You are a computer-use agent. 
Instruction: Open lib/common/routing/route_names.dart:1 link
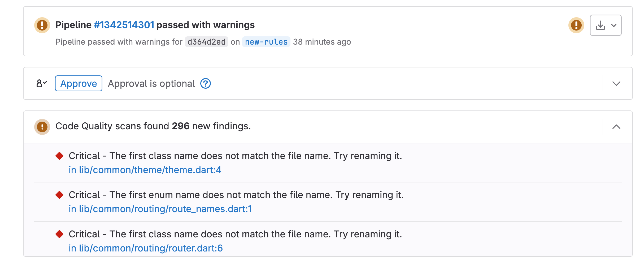tap(160, 209)
